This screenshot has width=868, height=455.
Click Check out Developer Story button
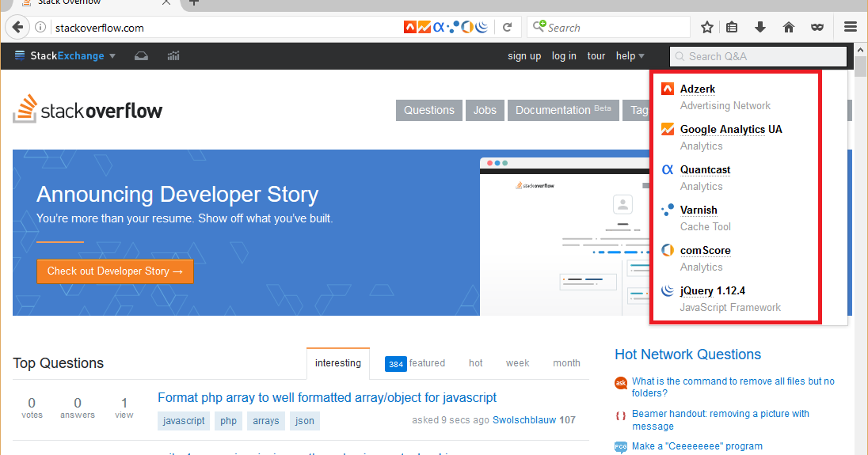point(115,271)
